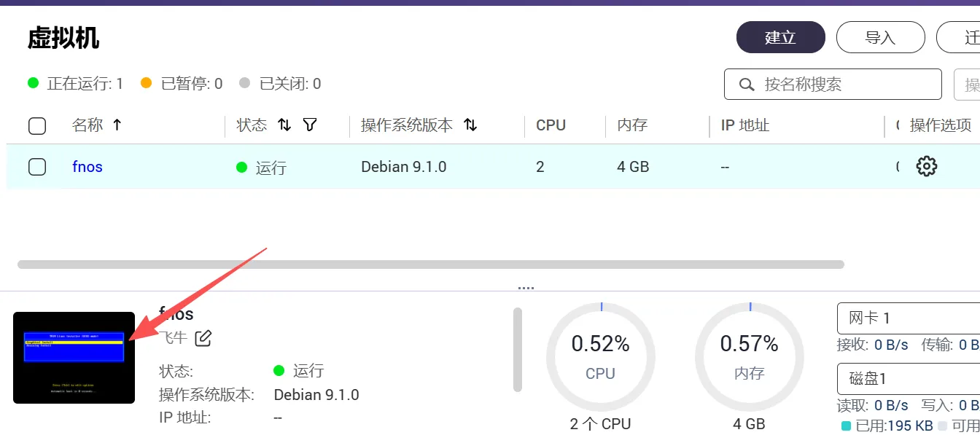The height and width of the screenshot is (435, 980).
Task: Tick the select-all checkbox in header
Action: coord(37,126)
